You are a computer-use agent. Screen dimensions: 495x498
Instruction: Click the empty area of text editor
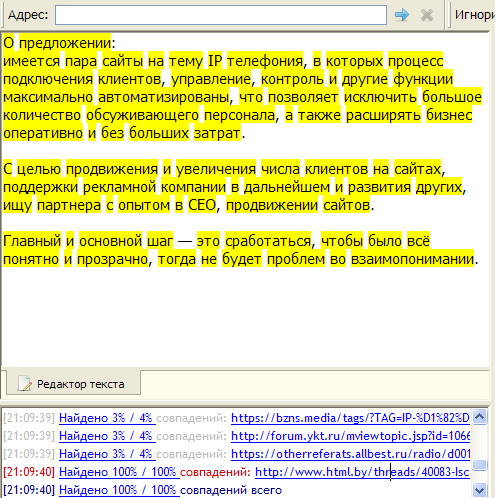tap(245, 317)
